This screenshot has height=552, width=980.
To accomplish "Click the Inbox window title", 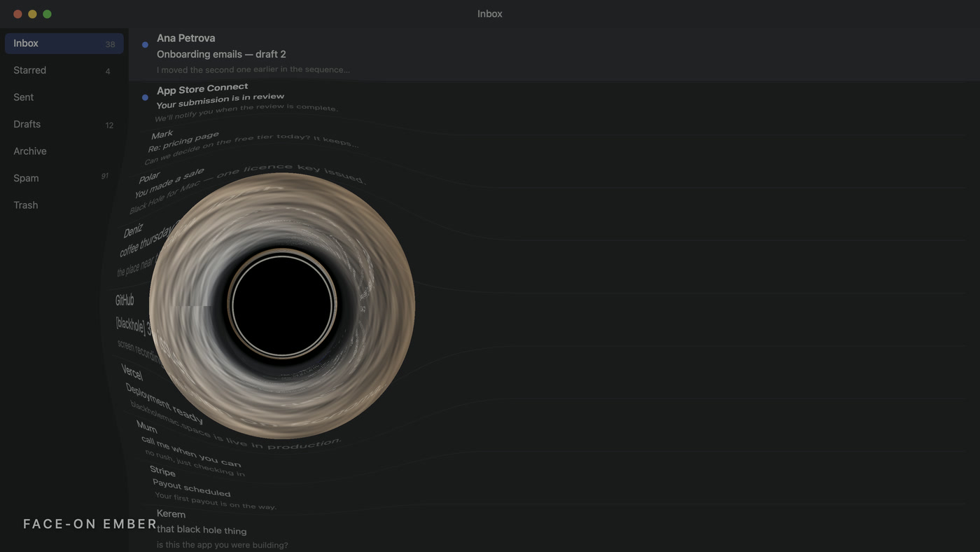I will pyautogui.click(x=490, y=14).
